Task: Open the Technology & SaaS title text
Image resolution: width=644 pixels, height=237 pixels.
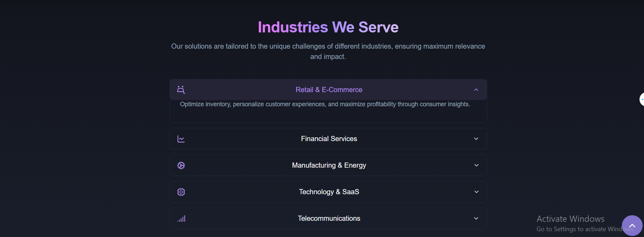Action: (x=329, y=192)
